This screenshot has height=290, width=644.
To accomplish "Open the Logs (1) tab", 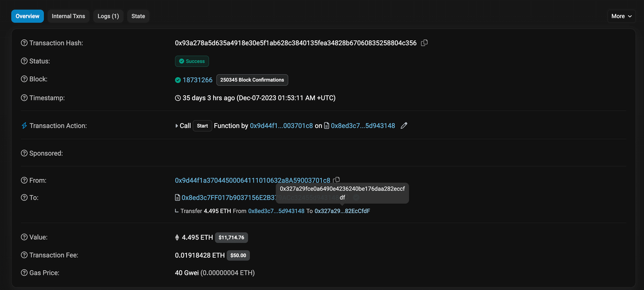I will pyautogui.click(x=108, y=16).
